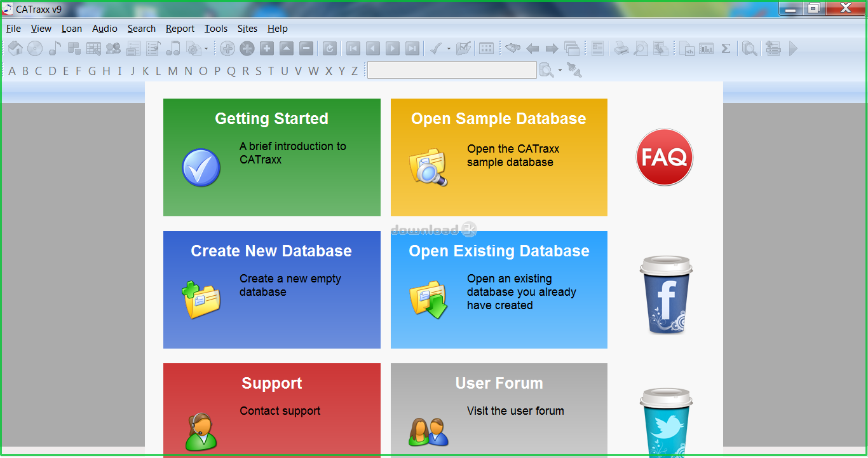Viewport: 868px width, 458px height.
Task: Open the Help menu
Action: 278,29
